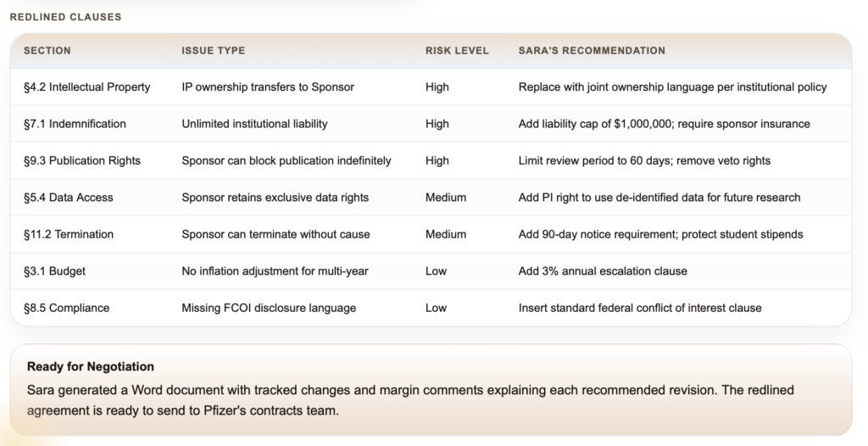Viewport: 868px width, 446px height.
Task: Click the Risk Level column header
Action: [x=457, y=51]
